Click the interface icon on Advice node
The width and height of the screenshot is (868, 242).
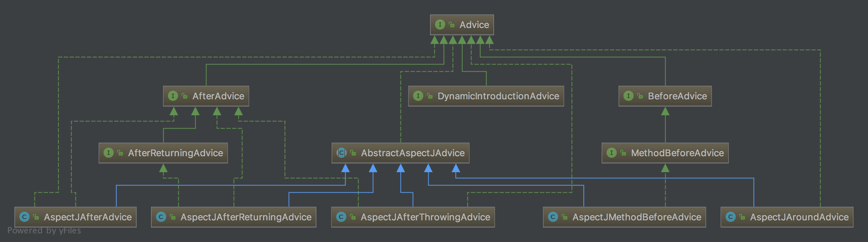[440, 24]
